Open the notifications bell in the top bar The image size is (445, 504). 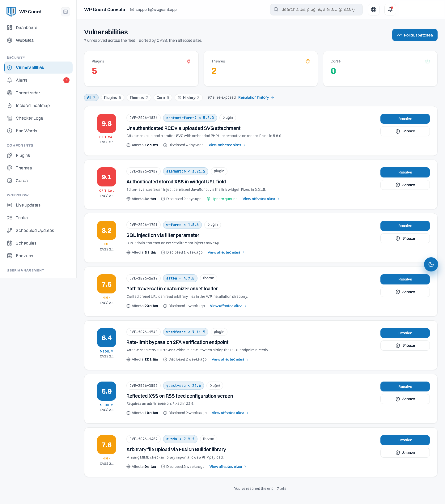[x=390, y=10]
